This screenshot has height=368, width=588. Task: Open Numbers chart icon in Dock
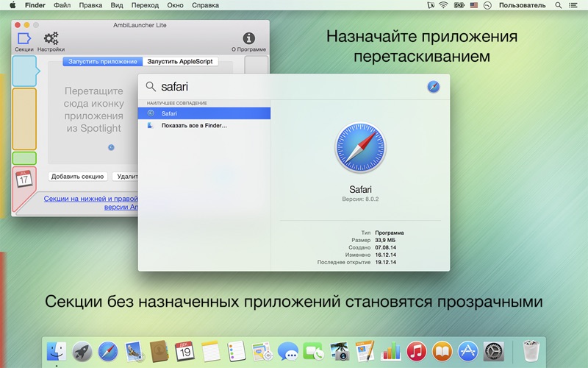pos(391,352)
